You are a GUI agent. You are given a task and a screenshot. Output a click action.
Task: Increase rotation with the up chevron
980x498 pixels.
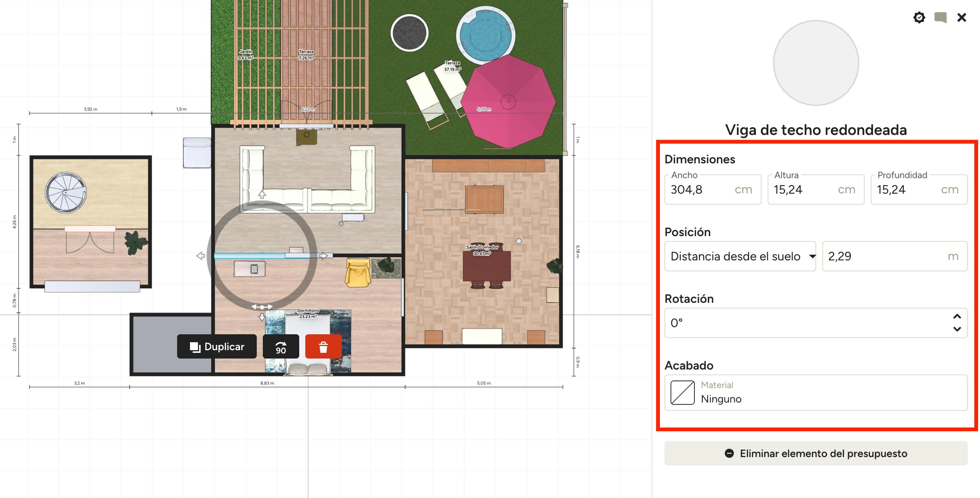click(x=957, y=317)
